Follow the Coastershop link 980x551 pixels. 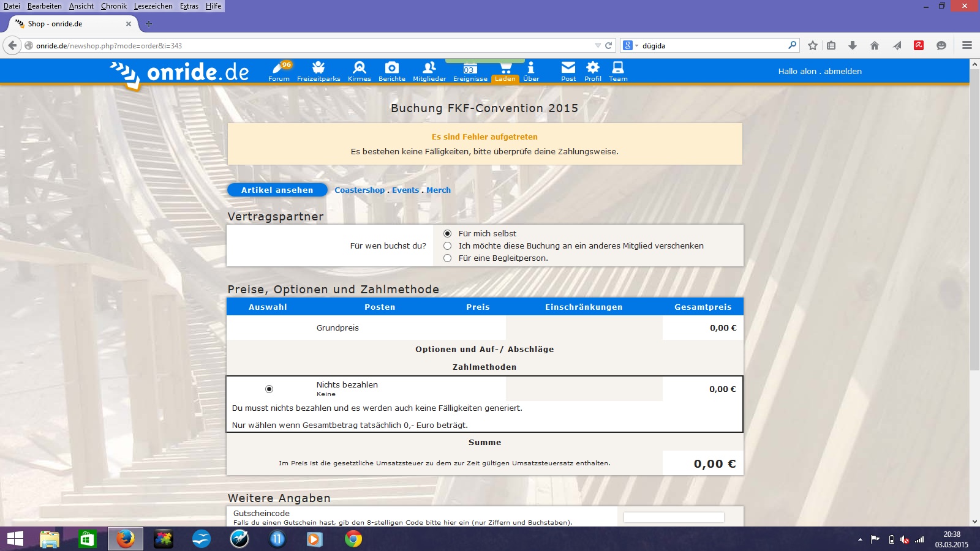(360, 190)
